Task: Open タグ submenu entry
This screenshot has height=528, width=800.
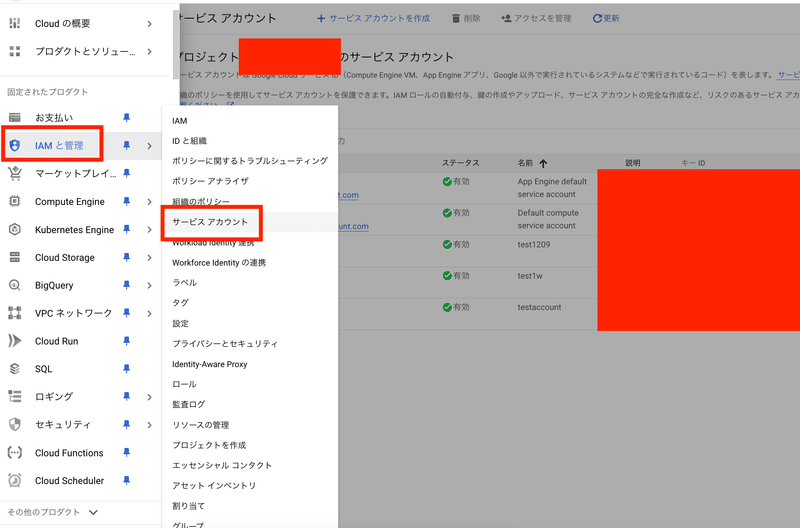Action: coord(180,303)
